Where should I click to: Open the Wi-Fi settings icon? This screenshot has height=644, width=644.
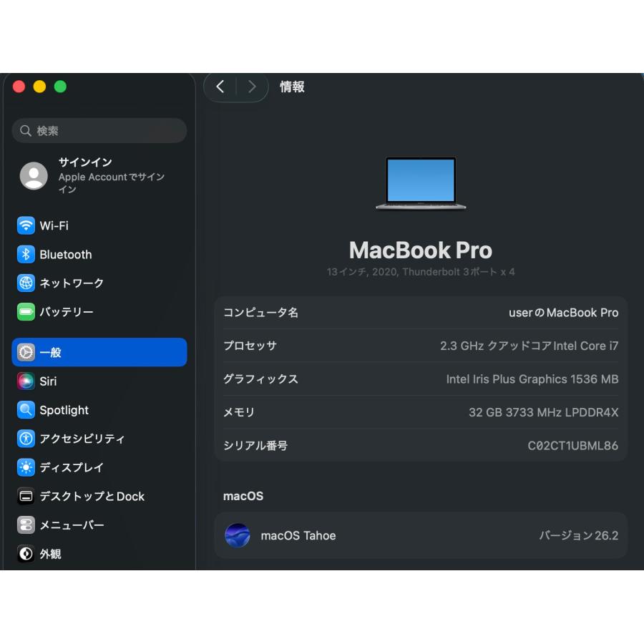[x=26, y=225]
